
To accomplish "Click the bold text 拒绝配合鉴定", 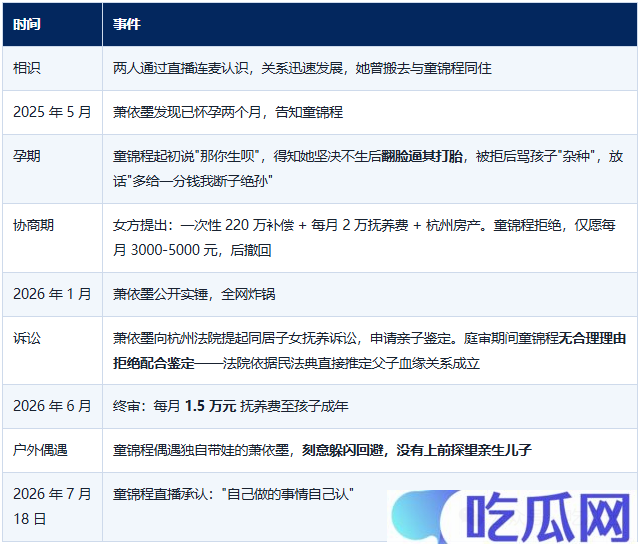I will [x=154, y=363].
